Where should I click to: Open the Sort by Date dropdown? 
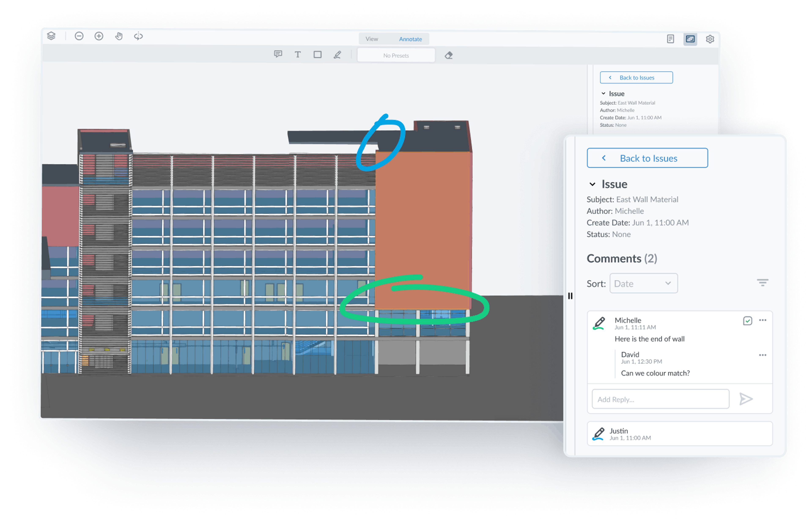(643, 283)
